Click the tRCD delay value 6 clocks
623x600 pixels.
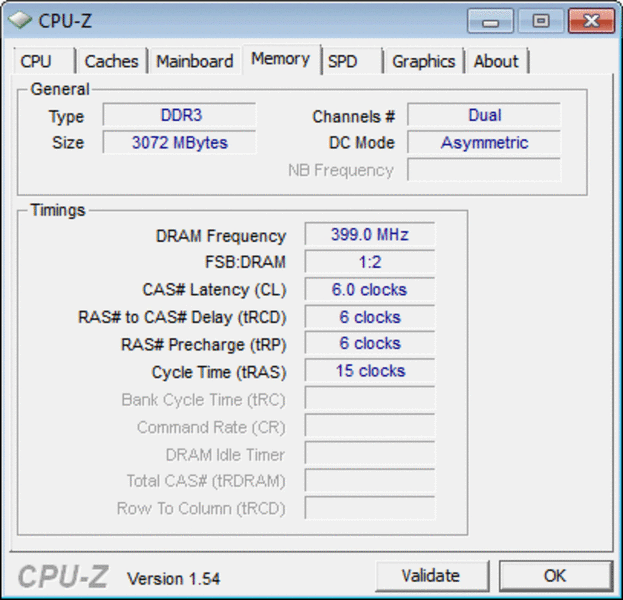tap(370, 317)
